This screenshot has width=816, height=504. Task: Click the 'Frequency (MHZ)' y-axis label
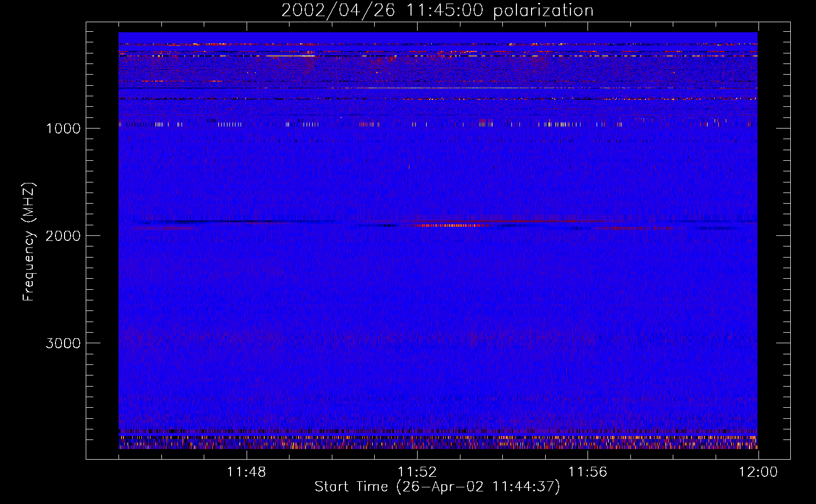tap(29, 242)
